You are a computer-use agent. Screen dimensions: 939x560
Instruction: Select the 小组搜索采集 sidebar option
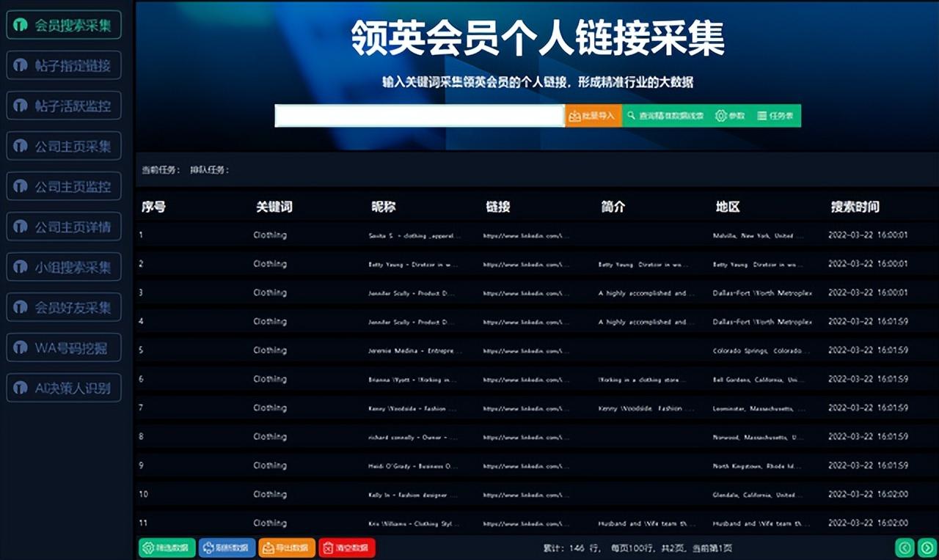click(x=63, y=267)
